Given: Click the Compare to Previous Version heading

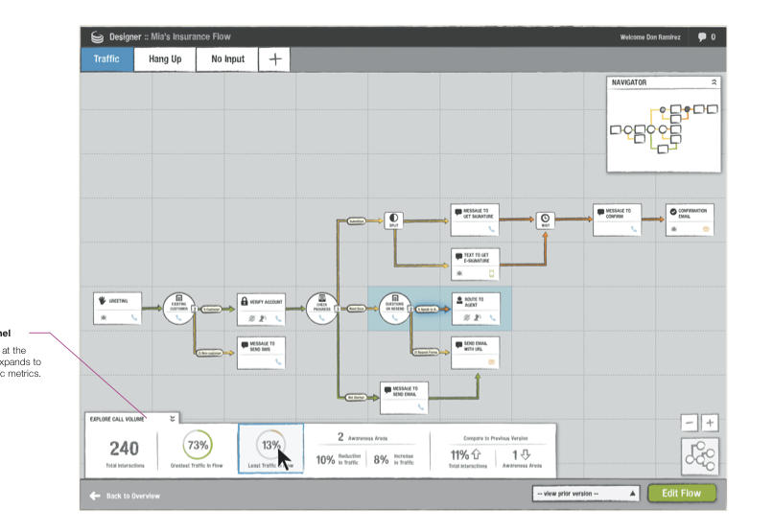Looking at the screenshot, I should (x=496, y=438).
